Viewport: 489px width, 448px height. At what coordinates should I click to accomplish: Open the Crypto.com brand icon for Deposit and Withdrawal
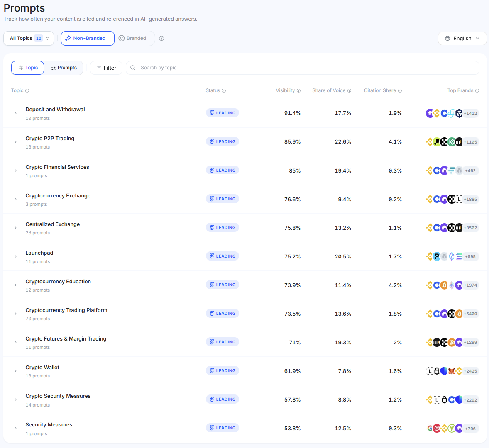point(459,113)
